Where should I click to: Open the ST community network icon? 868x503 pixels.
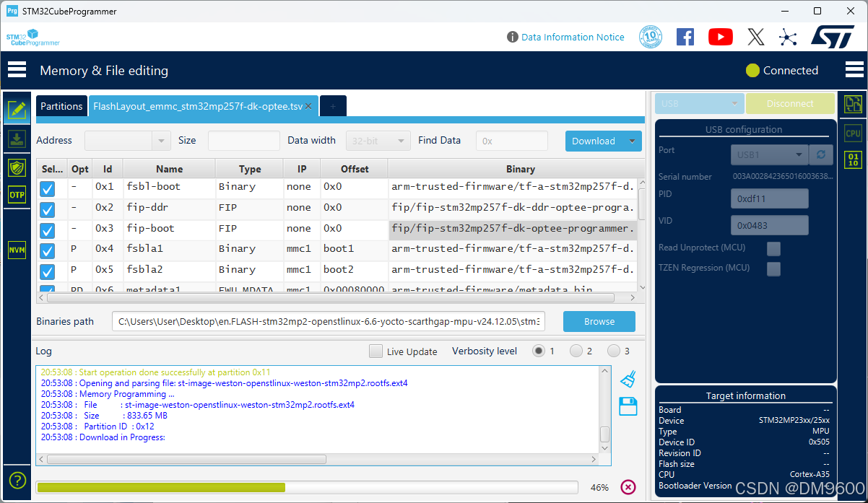tap(788, 37)
